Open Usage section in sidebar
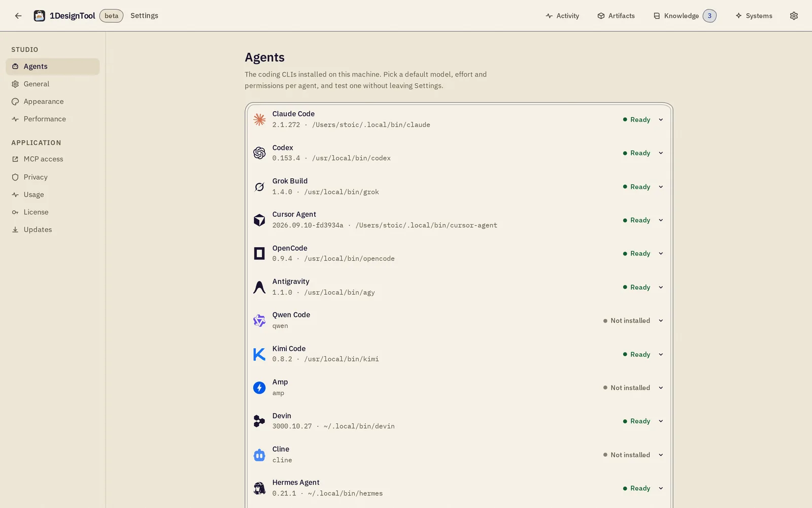The image size is (812, 508). click(53, 195)
